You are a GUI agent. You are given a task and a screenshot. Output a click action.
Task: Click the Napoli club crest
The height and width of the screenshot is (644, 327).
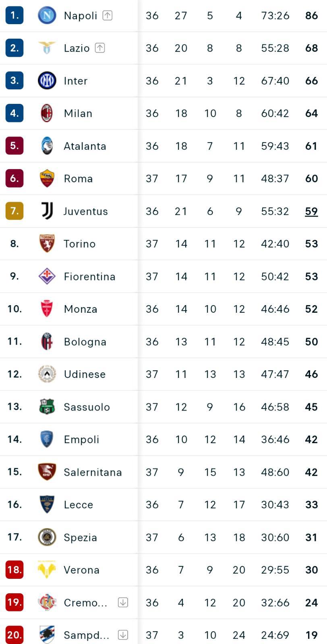tap(47, 16)
